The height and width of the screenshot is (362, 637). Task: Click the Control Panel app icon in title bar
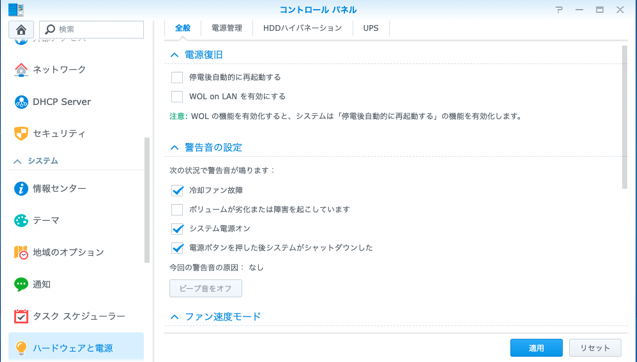click(16, 9)
